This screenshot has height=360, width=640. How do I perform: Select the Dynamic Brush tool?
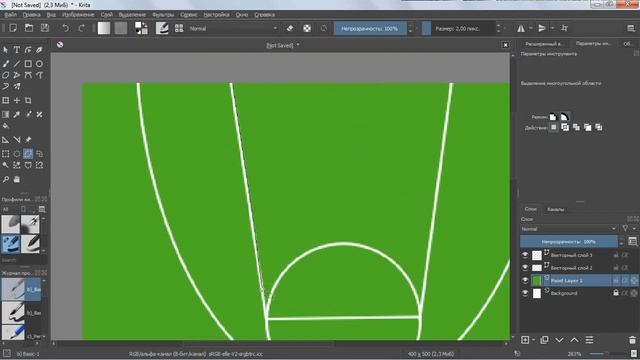(6, 86)
